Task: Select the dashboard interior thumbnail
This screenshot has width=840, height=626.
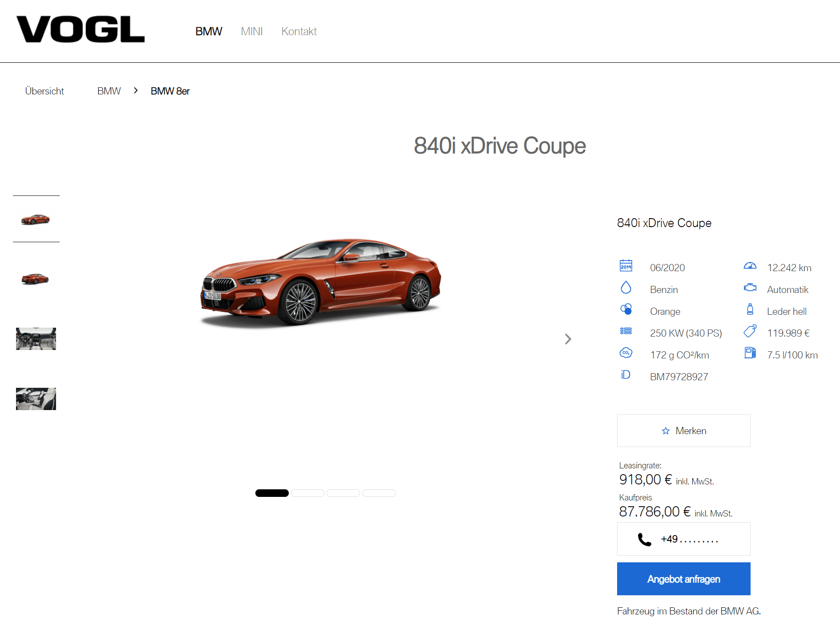Action: [36, 339]
